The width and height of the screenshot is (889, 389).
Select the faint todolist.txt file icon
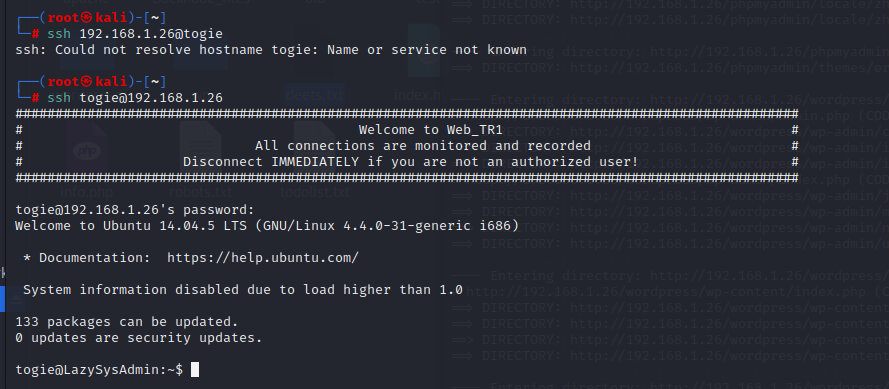pyautogui.click(x=315, y=149)
